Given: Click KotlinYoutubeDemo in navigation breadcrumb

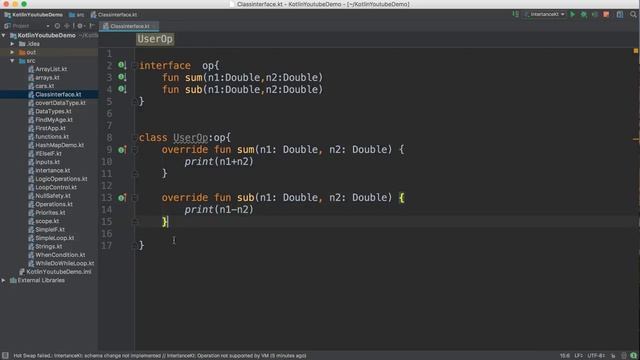Looking at the screenshot, I should (x=34, y=15).
